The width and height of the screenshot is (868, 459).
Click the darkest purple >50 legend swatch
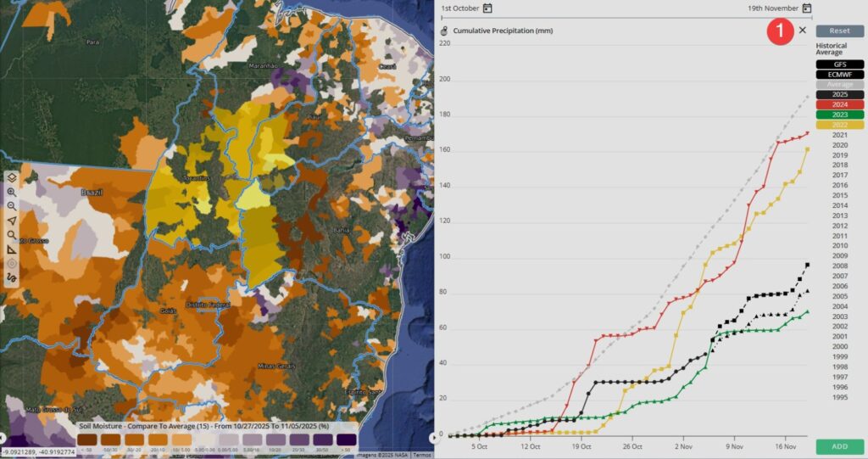click(x=346, y=439)
